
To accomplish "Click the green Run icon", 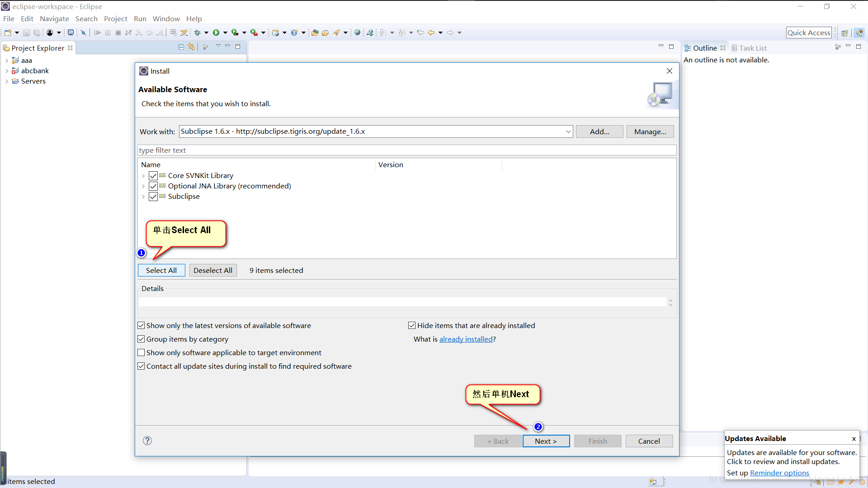I will (216, 33).
